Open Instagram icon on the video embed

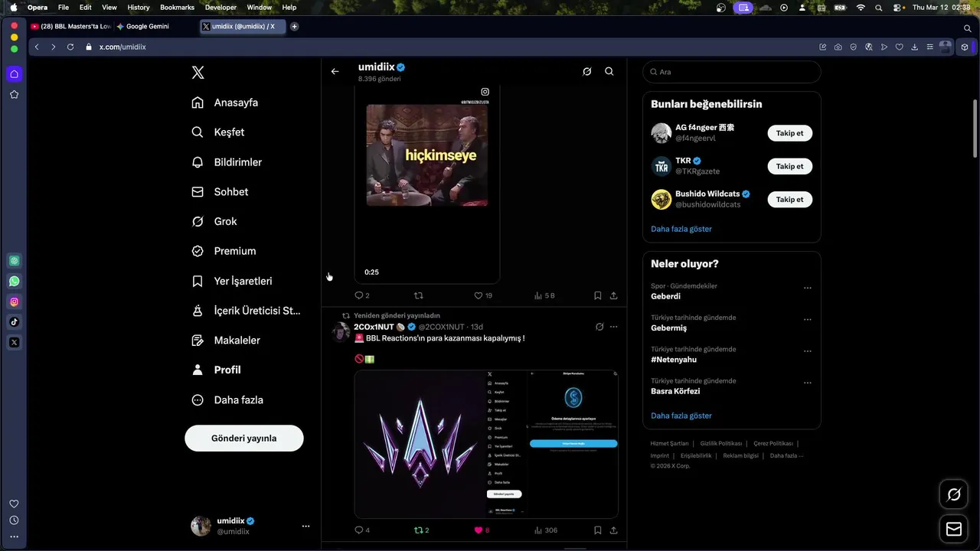485,92
